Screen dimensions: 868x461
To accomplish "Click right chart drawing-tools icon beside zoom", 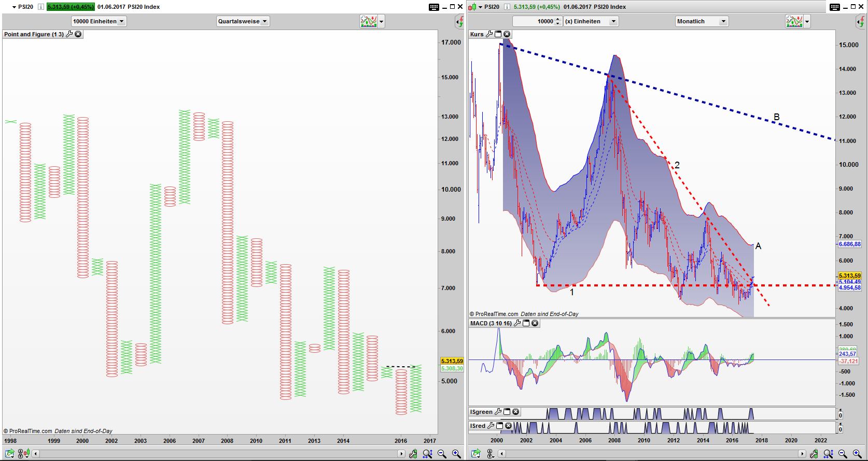I will point(815,454).
